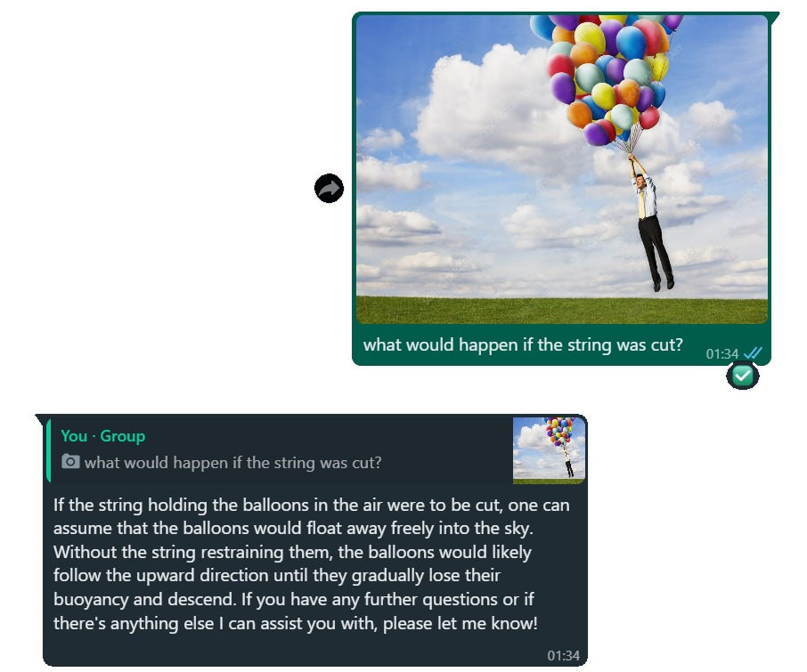The width and height of the screenshot is (807, 672).
Task: Click the forward arrow icon beside the photo
Action: point(329,188)
